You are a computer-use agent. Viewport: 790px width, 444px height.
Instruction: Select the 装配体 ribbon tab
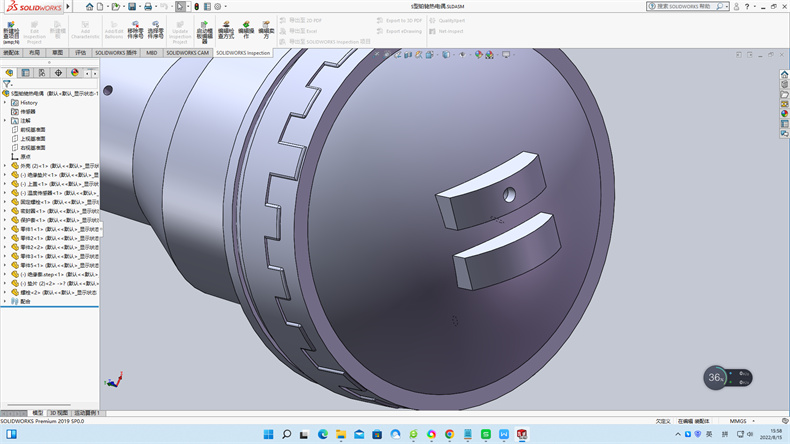(x=11, y=52)
